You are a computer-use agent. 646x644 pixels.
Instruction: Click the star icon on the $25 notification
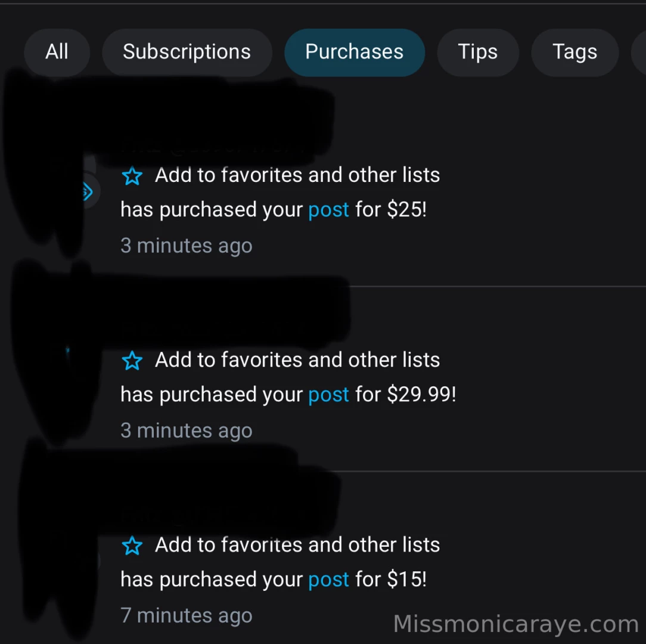coord(132,175)
